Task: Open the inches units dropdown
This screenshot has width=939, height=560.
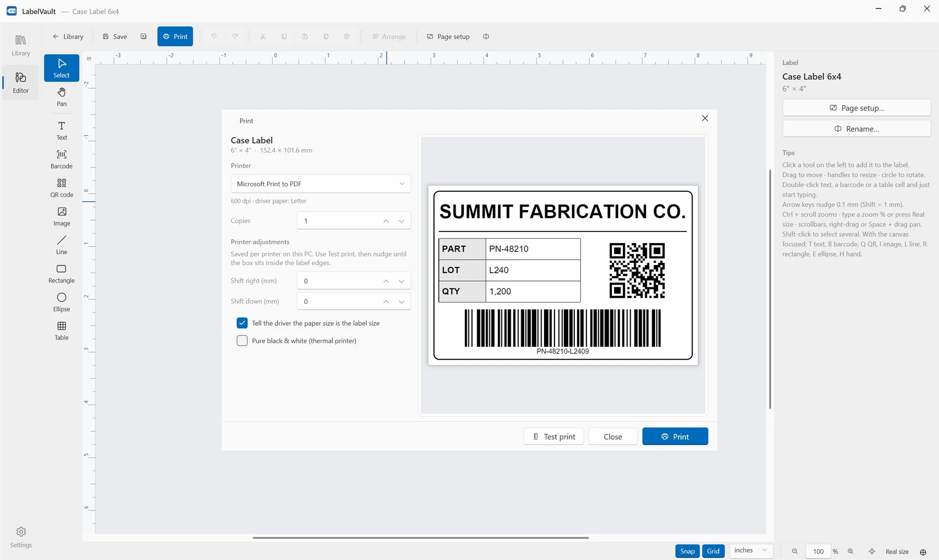Action: pos(751,551)
